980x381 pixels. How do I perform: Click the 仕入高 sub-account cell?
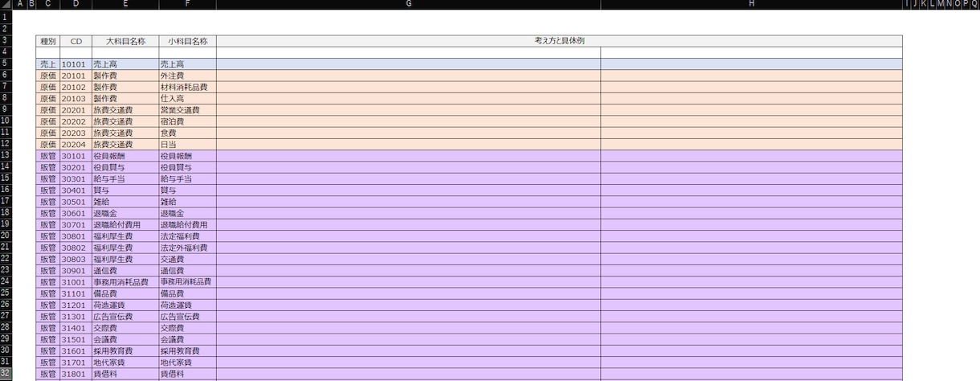pos(187,98)
